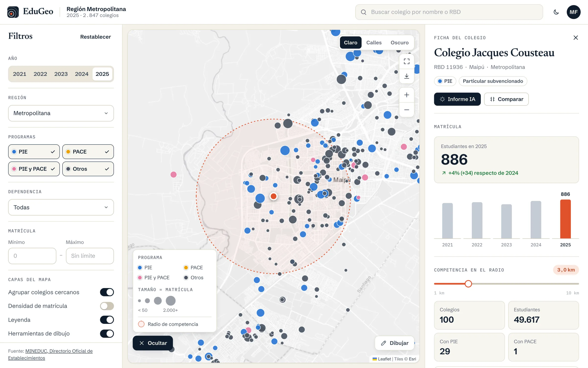Open the MF user avatar menu
588x368 pixels.
[574, 12]
